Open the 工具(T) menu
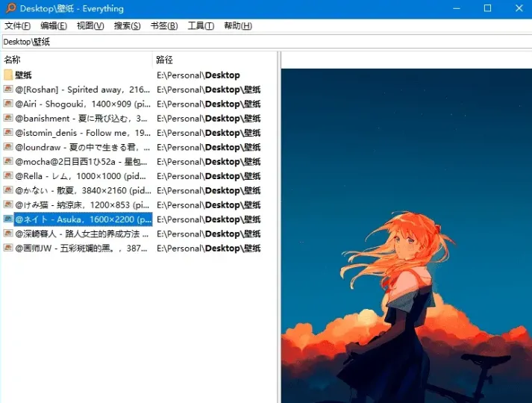 point(201,26)
